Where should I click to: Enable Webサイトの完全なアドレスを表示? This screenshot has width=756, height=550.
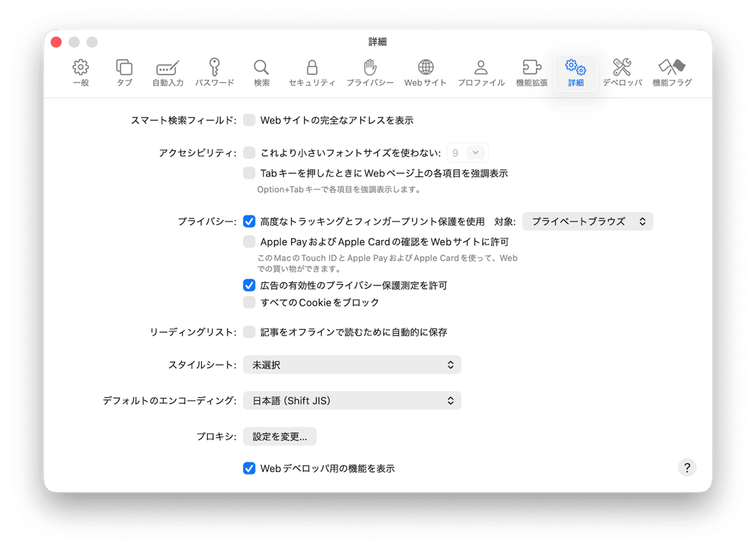coord(249,120)
